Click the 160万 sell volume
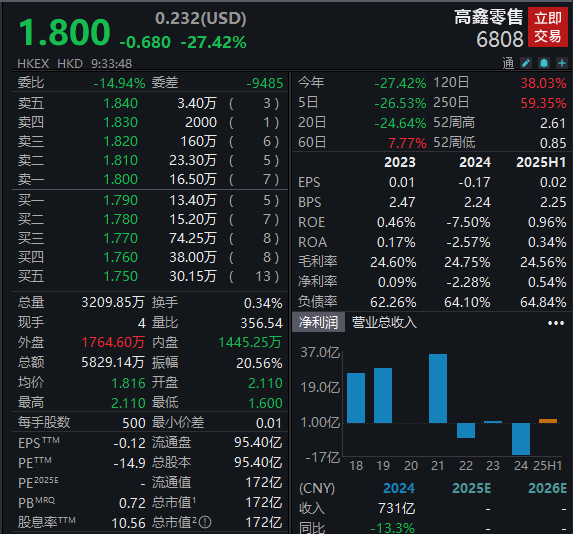 198,141
